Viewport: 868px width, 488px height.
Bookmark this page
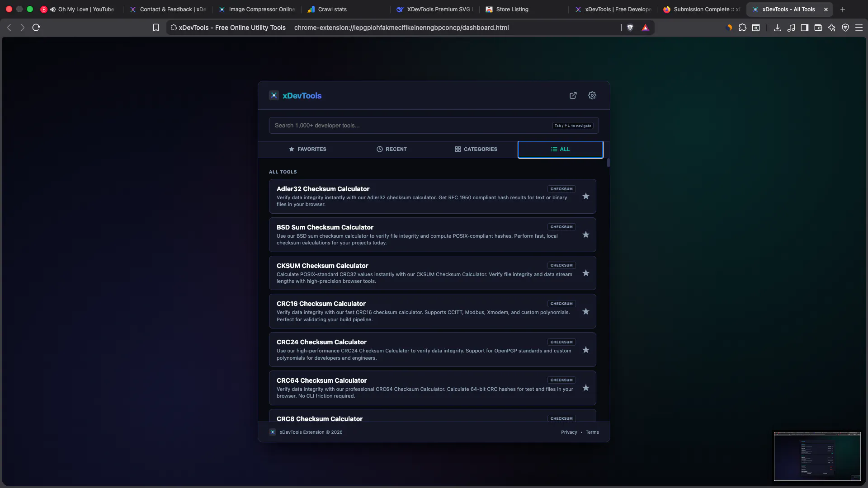coord(156,28)
